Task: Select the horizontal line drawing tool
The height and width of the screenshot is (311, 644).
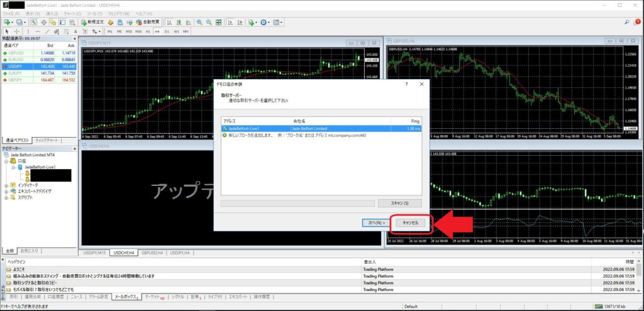Action: pos(38,31)
